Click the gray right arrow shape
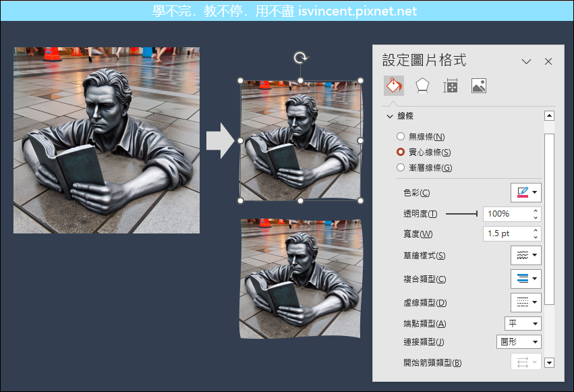Screen dimensions: 574x392 tap(221, 141)
